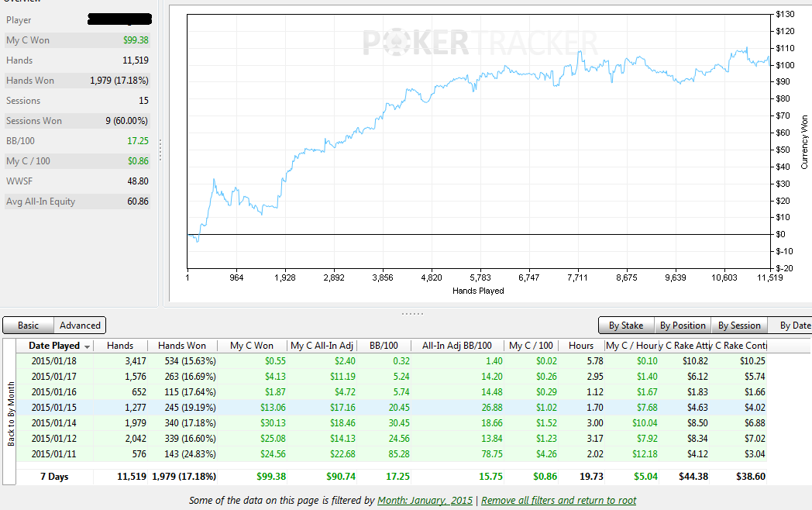Click the Back to By Month vertical button
The image size is (812, 510).
(x=10, y=413)
